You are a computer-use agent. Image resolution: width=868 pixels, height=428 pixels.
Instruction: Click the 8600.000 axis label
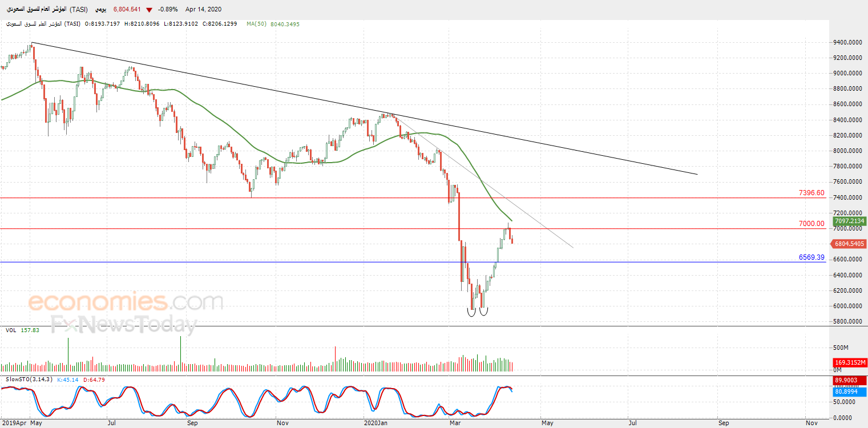[x=847, y=104]
